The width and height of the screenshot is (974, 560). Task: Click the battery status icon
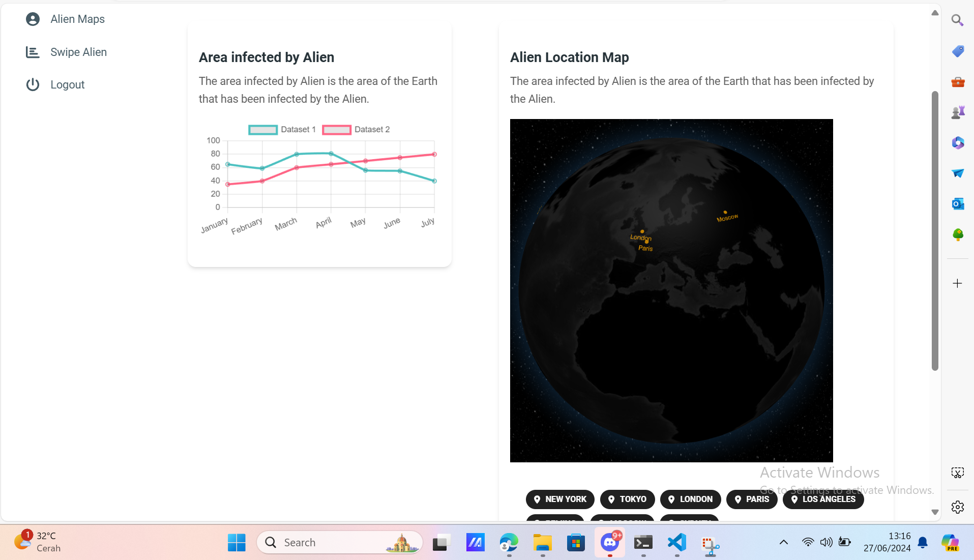tap(845, 542)
